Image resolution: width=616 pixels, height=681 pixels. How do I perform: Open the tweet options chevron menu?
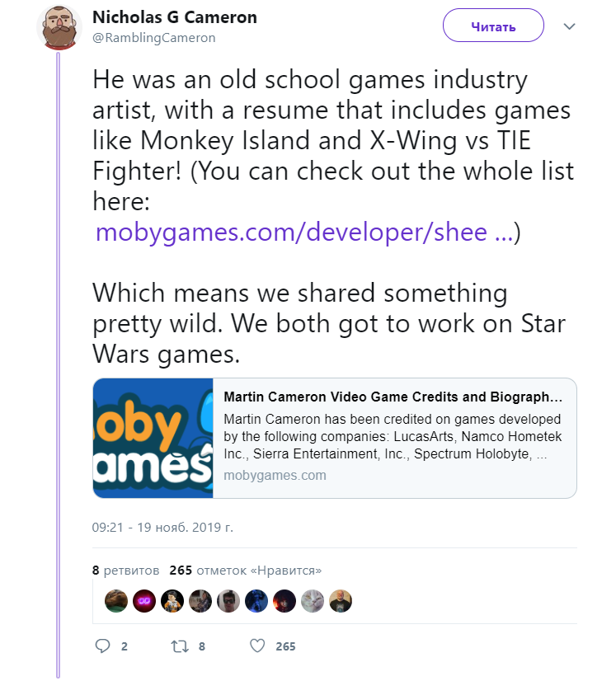click(x=569, y=26)
